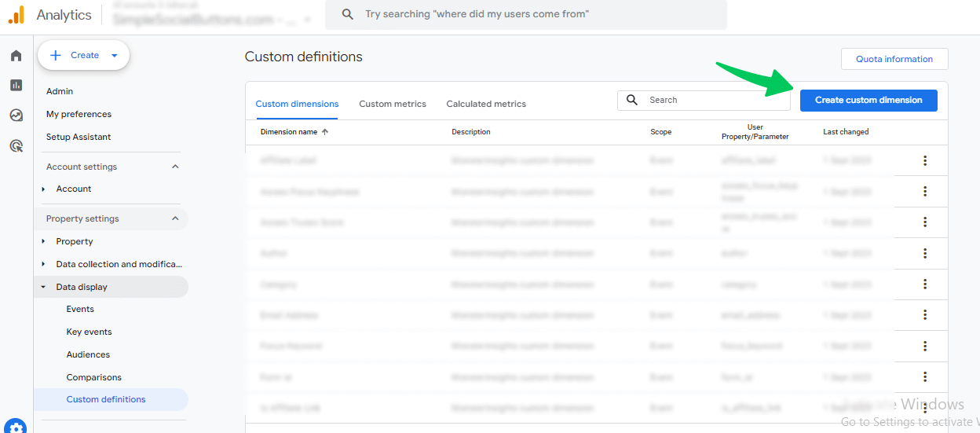This screenshot has width=980, height=433.
Task: Open the Explore icon in left rail
Action: point(16,116)
